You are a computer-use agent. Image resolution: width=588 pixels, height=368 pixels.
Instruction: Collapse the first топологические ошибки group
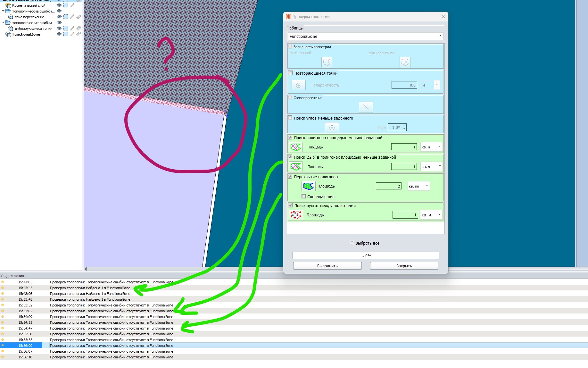coord(3,11)
